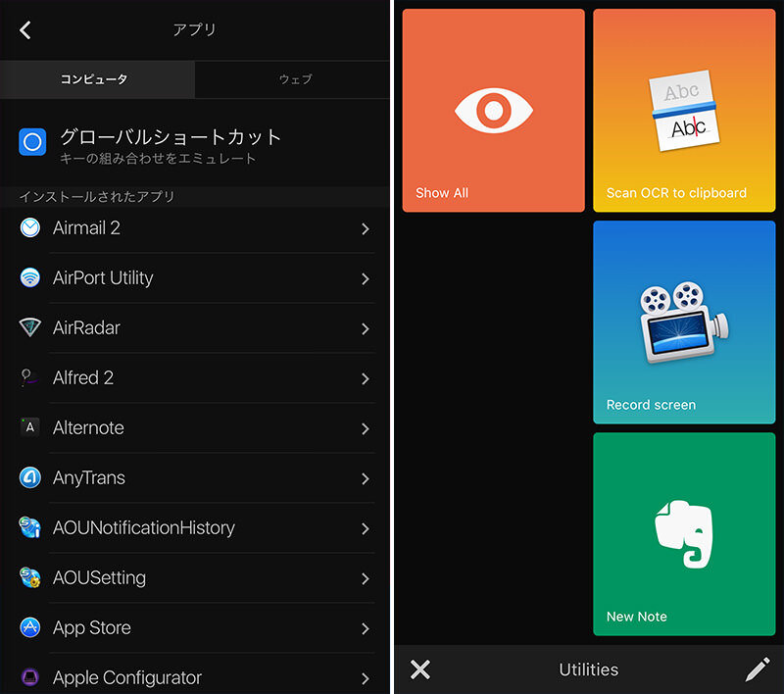The height and width of the screenshot is (694, 784).
Task: Tap キーの組み合わせをエミュレート subtitle
Action: pos(158,159)
